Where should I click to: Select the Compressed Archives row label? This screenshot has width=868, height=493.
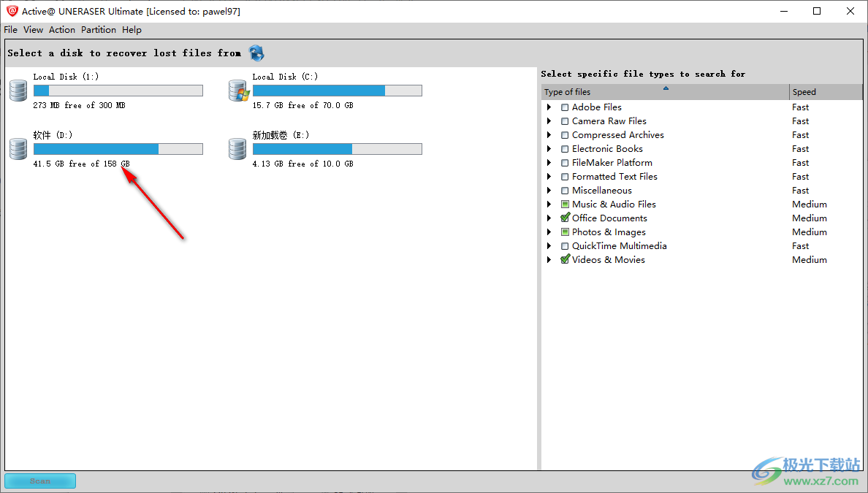(x=618, y=135)
